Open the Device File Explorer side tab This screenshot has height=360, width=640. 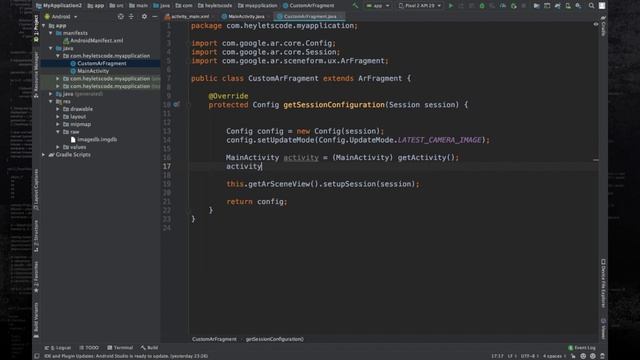tap(603, 283)
